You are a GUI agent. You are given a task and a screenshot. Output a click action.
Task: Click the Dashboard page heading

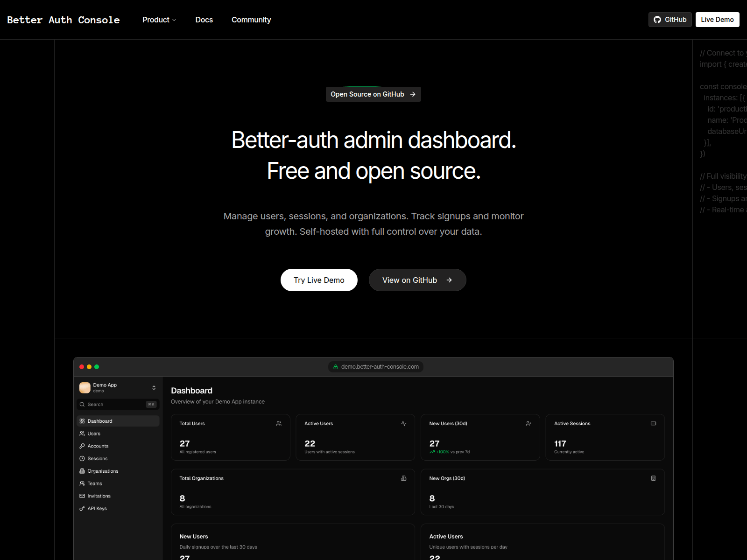(x=191, y=391)
